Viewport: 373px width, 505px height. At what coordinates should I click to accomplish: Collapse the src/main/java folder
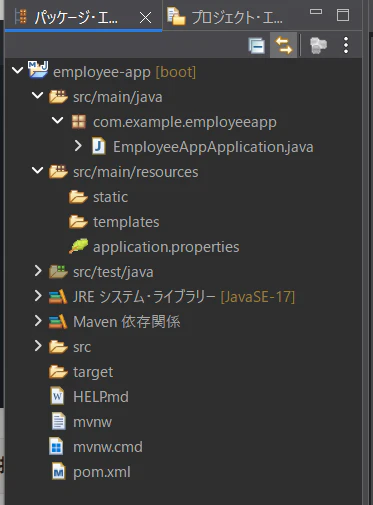37,96
